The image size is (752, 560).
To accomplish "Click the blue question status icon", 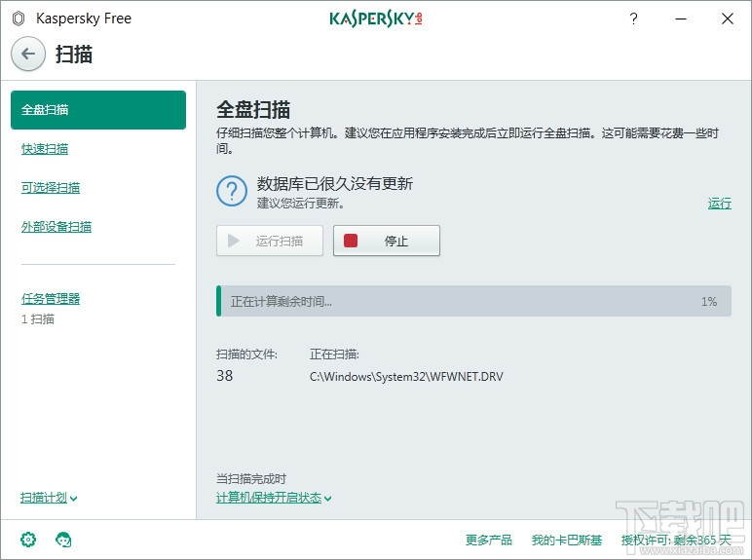I will tap(232, 191).
